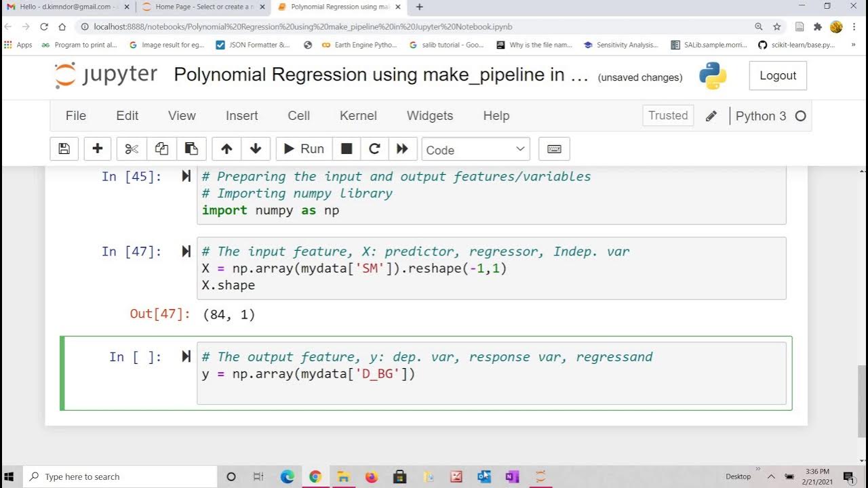Click the Run button

(304, 149)
